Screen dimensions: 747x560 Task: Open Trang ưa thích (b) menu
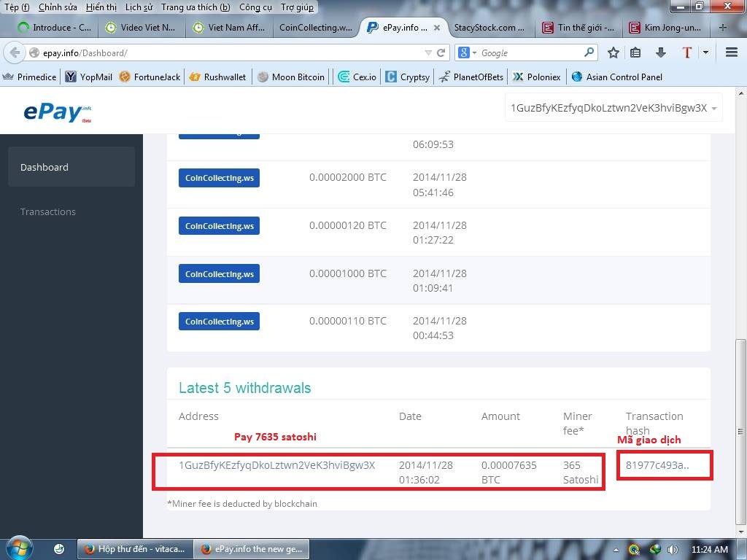[x=196, y=7]
